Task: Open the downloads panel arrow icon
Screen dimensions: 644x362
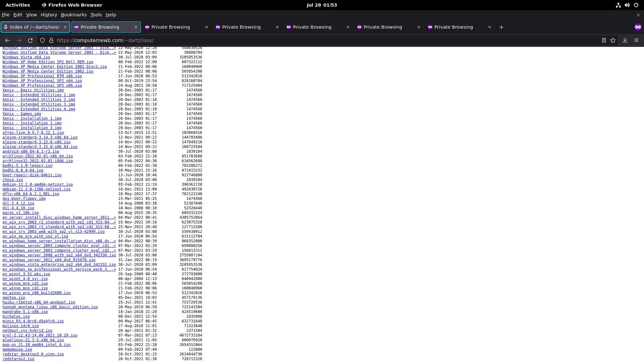Action: click(625, 40)
